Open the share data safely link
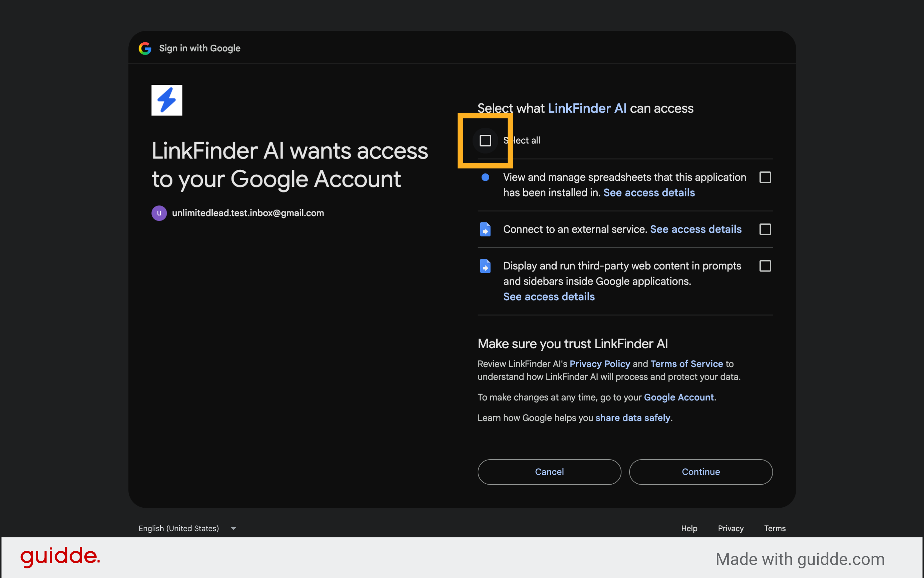The image size is (924, 578). click(x=633, y=418)
